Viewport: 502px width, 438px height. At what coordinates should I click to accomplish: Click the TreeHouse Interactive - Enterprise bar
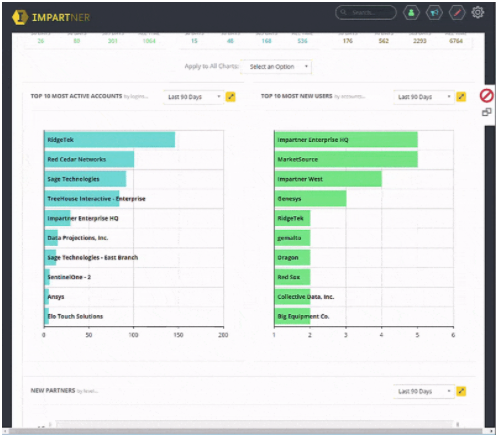[83, 200]
